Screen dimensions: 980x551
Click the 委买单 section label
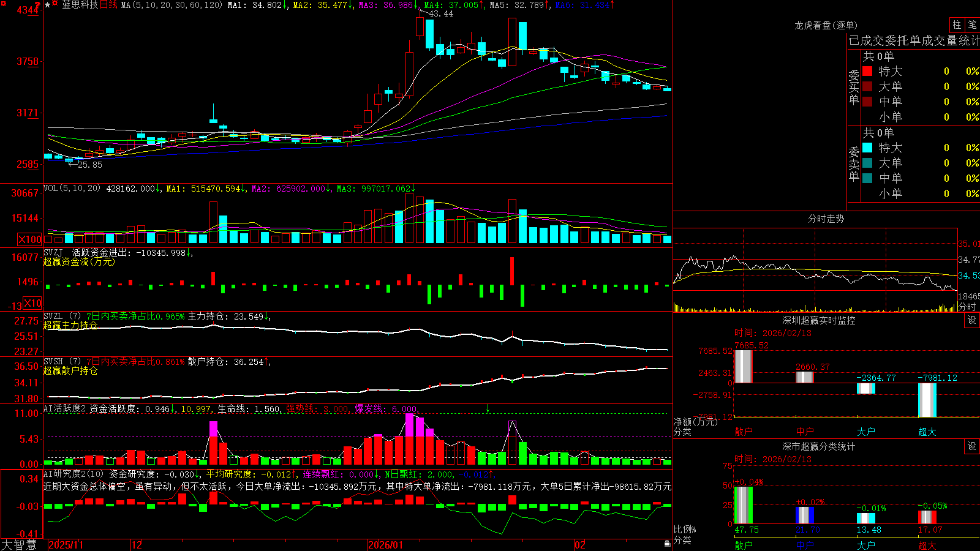click(x=854, y=88)
